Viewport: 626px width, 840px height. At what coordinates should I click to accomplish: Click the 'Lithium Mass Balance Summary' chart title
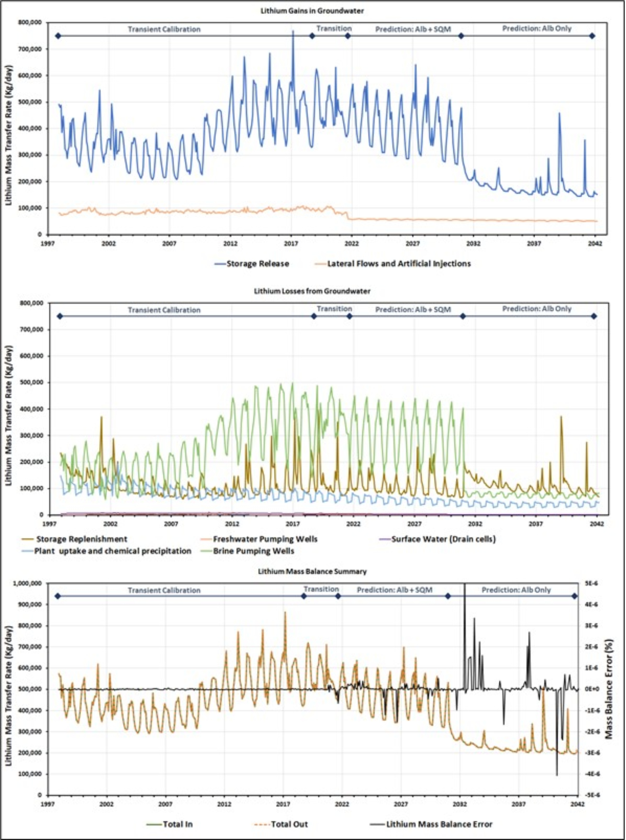pyautogui.click(x=312, y=571)
